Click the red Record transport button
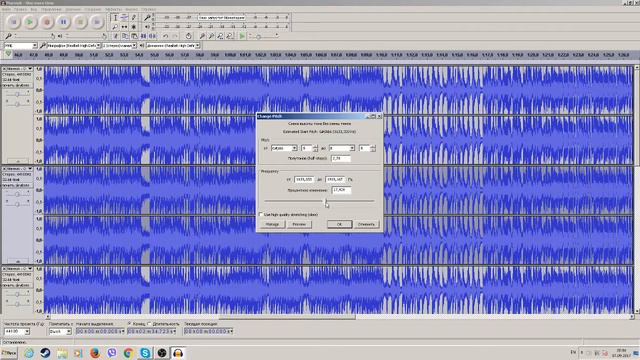The image size is (640, 360). point(47,22)
